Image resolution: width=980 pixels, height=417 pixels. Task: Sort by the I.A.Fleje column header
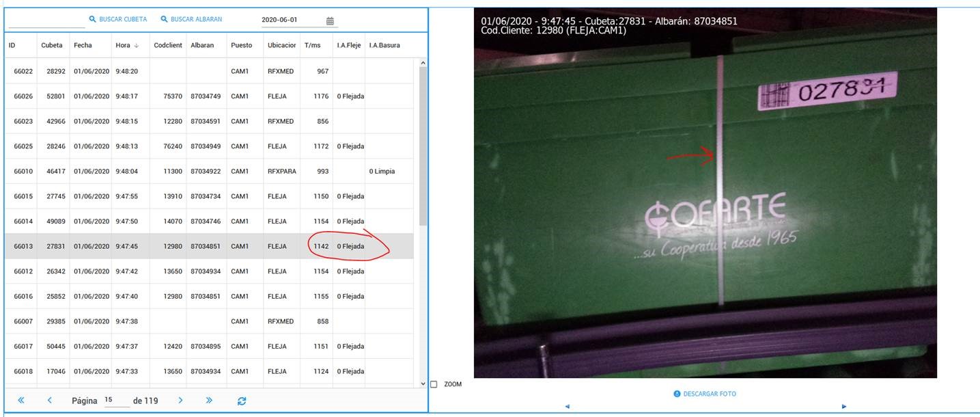pyautogui.click(x=349, y=46)
